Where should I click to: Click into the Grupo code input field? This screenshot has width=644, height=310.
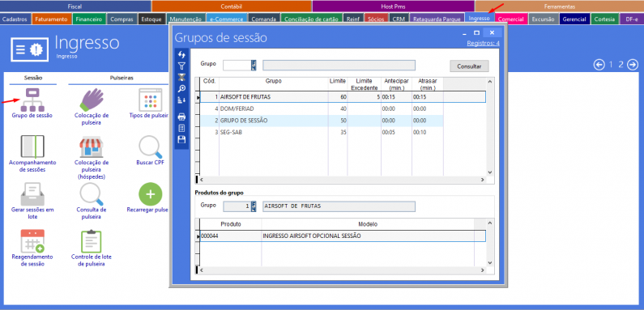pos(237,66)
